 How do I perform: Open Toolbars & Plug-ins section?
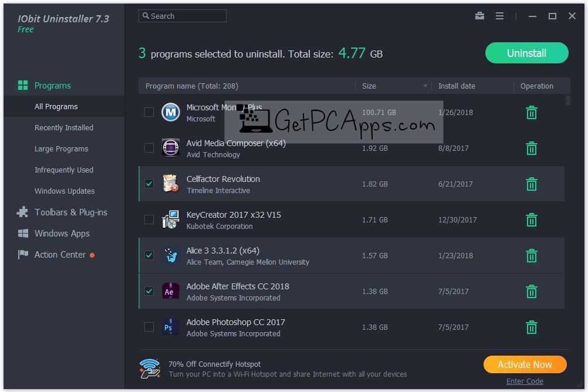(x=70, y=212)
